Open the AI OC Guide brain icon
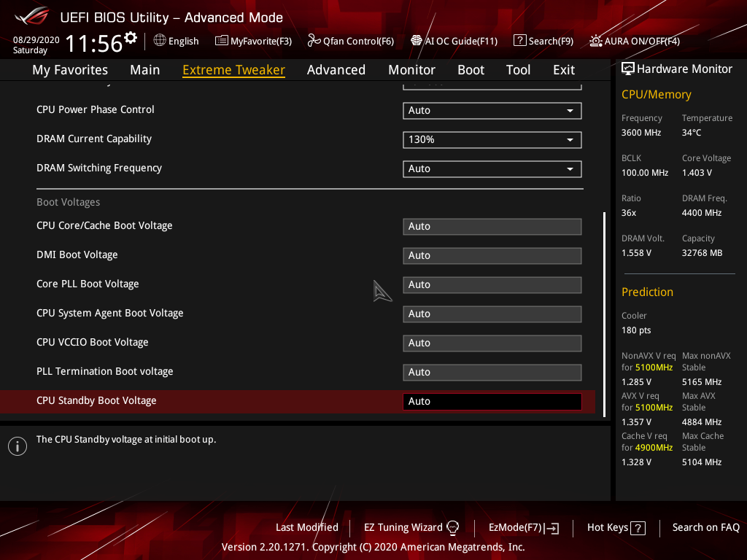Screen dimensions: 747x560 (x=417, y=41)
